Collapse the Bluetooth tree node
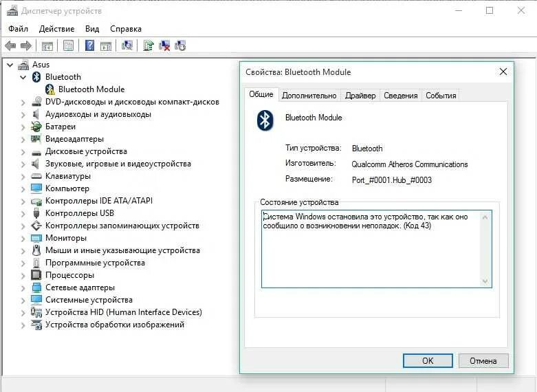This screenshot has height=392, width=537. [23, 77]
